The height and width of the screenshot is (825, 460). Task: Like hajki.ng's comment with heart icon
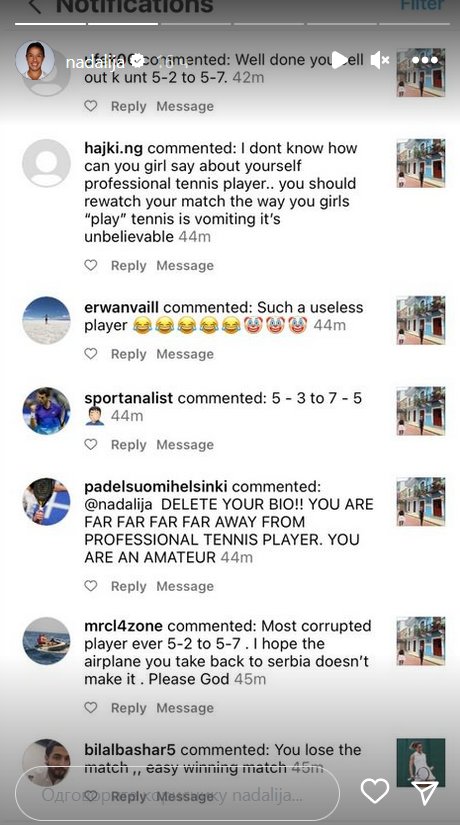tap(91, 265)
